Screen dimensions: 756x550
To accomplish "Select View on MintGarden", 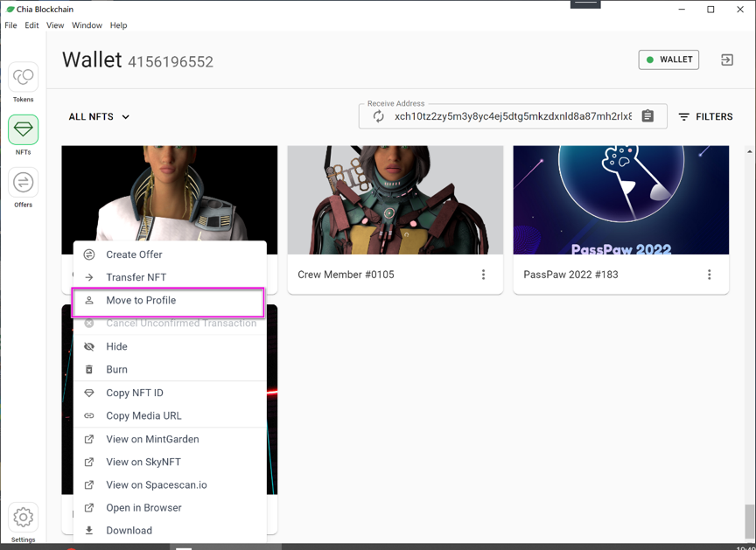I will click(170, 439).
